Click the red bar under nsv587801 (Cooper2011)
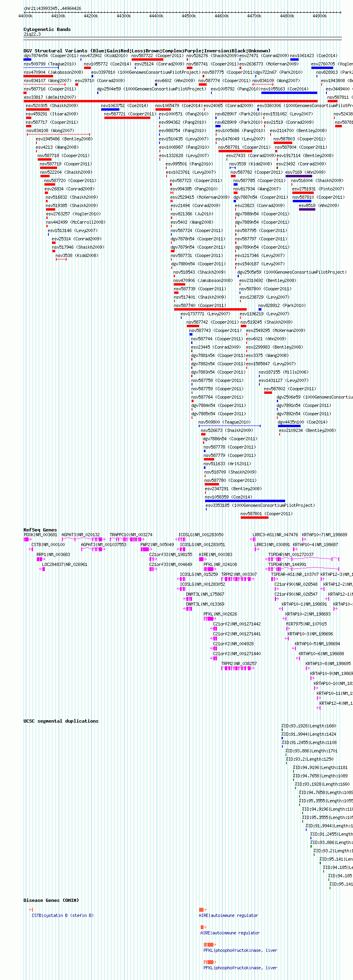 coord(254,518)
